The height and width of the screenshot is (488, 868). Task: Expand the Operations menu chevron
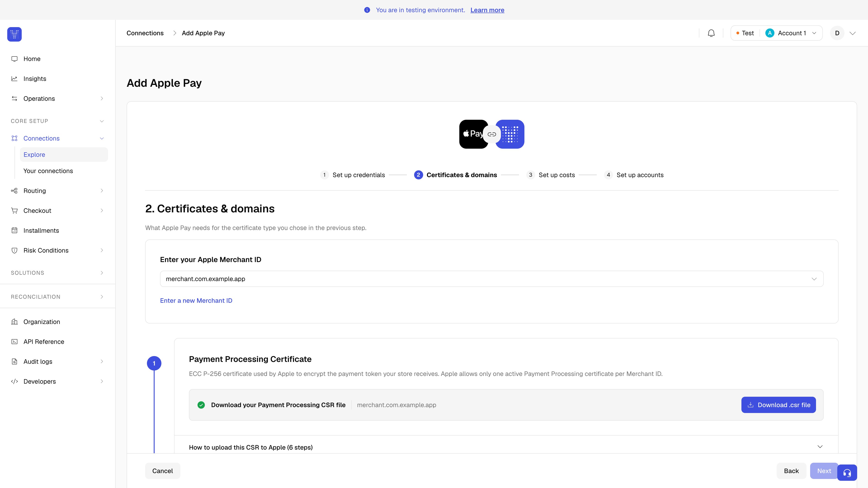(102, 99)
